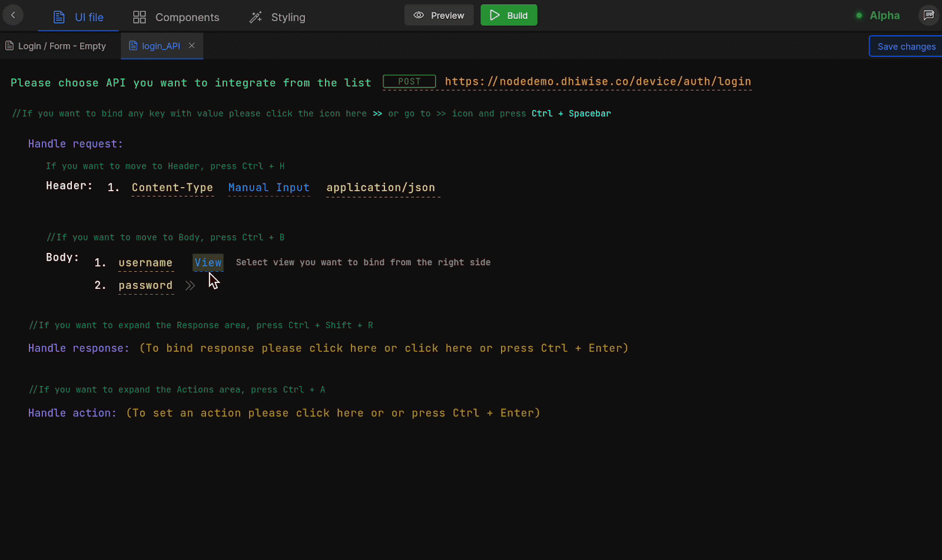Click the double-chevron bind icon beside password
This screenshot has width=942, height=560.
tap(190, 286)
